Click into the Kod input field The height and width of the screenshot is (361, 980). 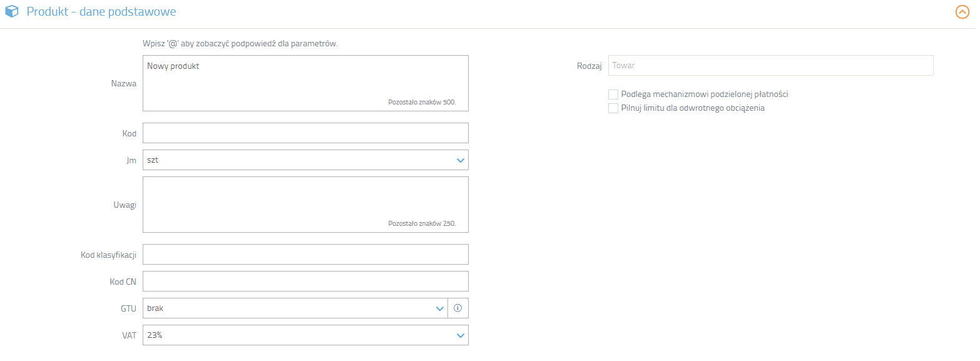pos(305,133)
